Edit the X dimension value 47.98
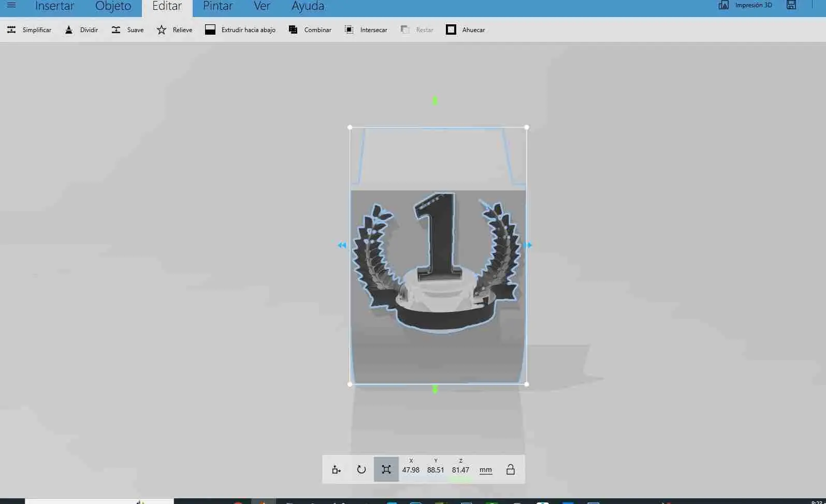The image size is (826, 504). (411, 470)
